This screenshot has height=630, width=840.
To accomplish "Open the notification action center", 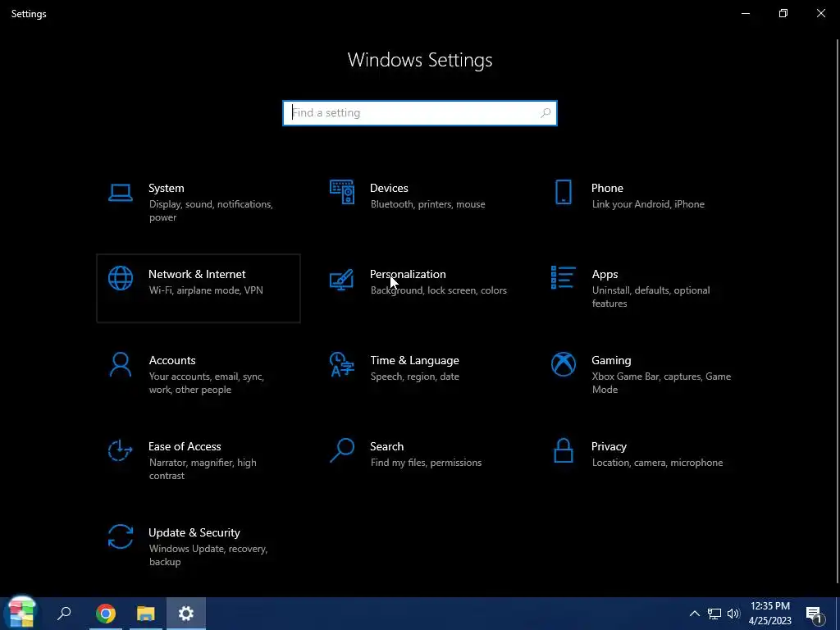I will [815, 614].
